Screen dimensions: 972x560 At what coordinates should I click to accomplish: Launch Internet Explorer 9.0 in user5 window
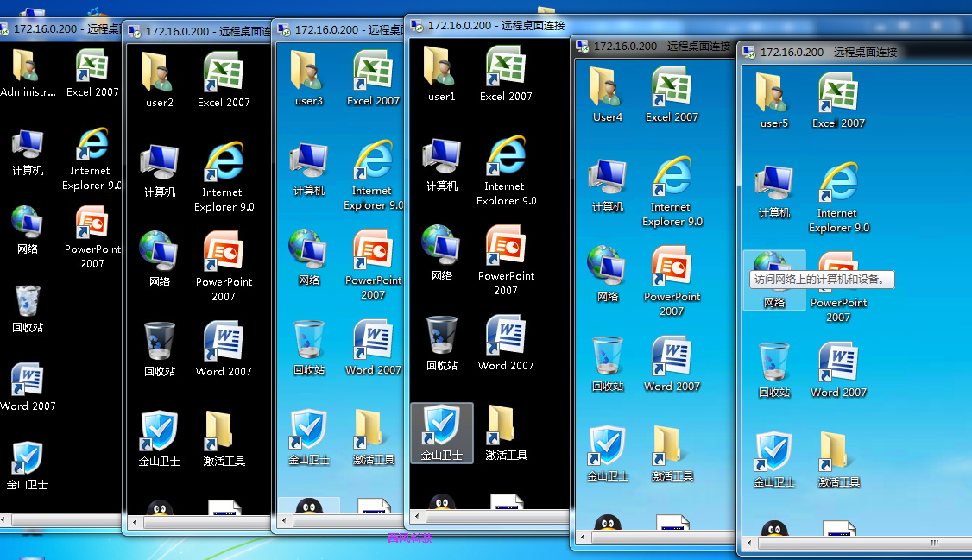pyautogui.click(x=839, y=198)
